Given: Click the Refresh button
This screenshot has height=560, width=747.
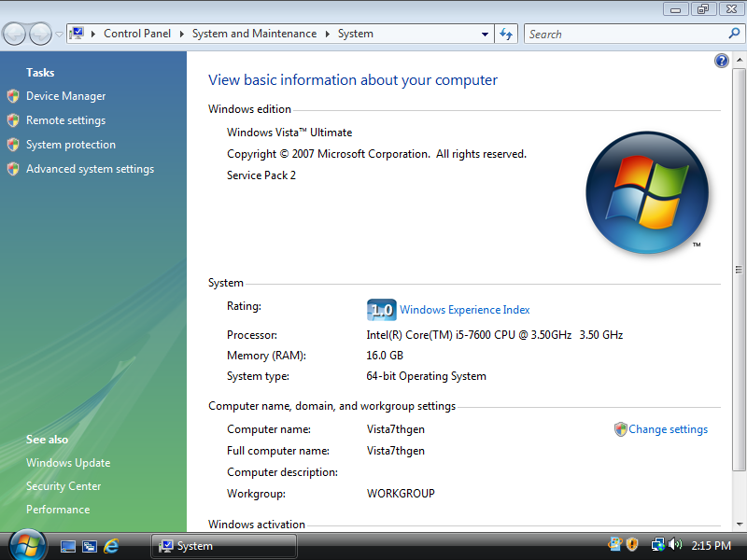Looking at the screenshot, I should pyautogui.click(x=506, y=35).
